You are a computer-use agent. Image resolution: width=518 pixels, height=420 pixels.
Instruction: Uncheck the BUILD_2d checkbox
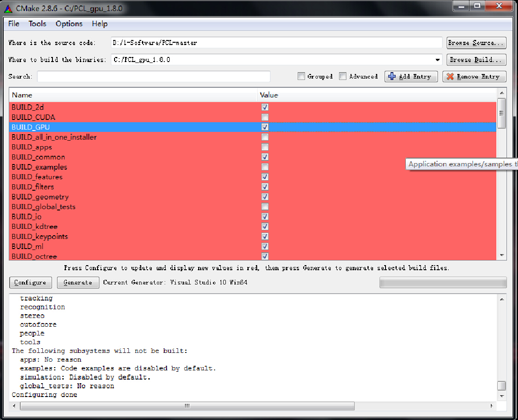[265, 107]
